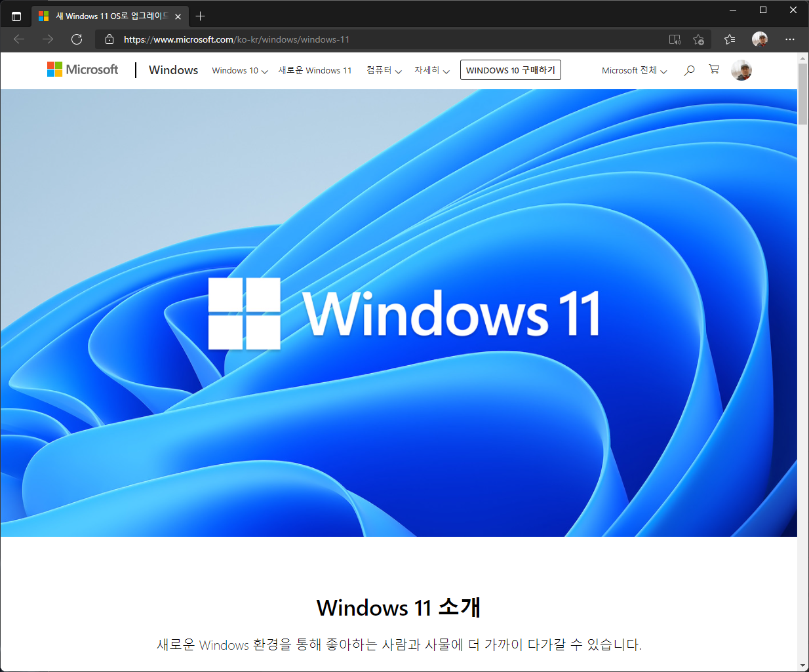The image size is (809, 672).
Task: Expand the Windows 10 menu
Action: (240, 70)
